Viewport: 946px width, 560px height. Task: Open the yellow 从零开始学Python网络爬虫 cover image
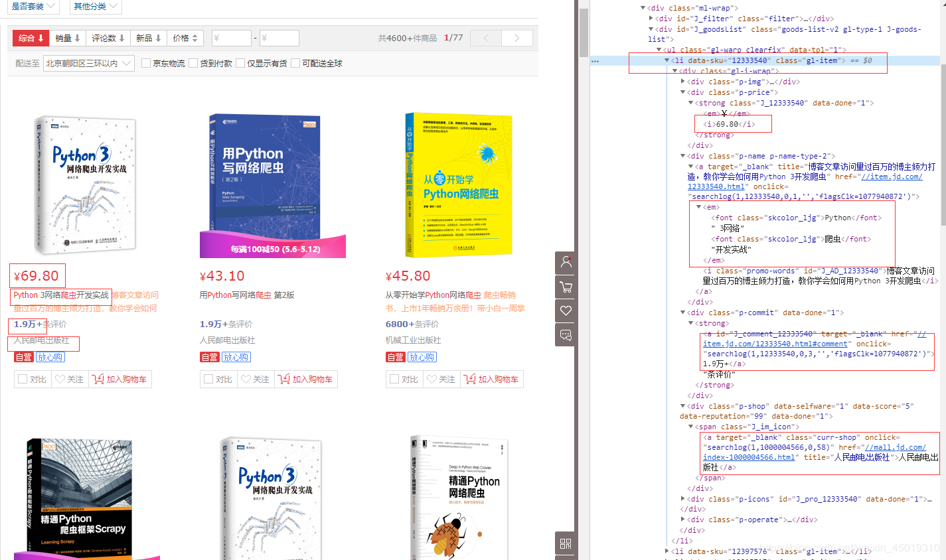pos(459,185)
